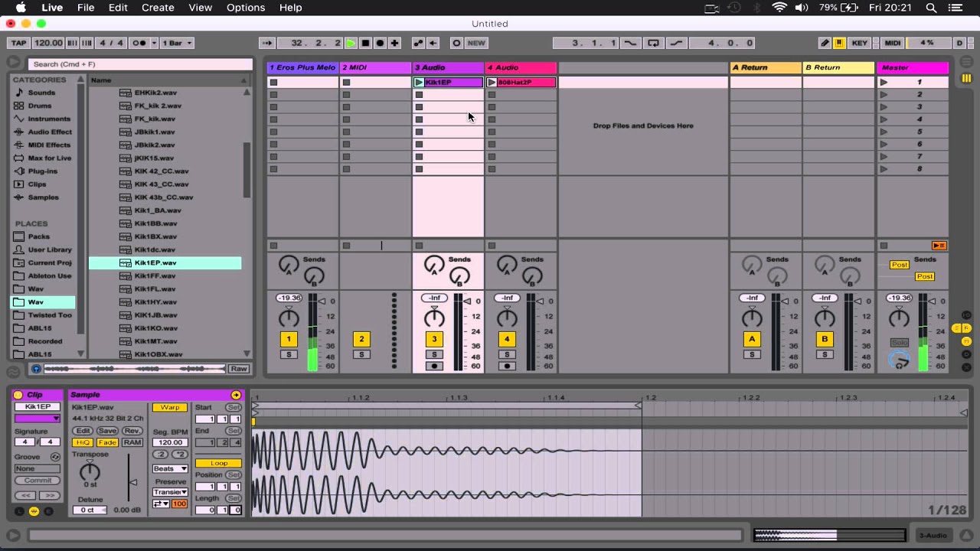Open Max for Live category
This screenshot has width=980, height=551.
(x=50, y=158)
